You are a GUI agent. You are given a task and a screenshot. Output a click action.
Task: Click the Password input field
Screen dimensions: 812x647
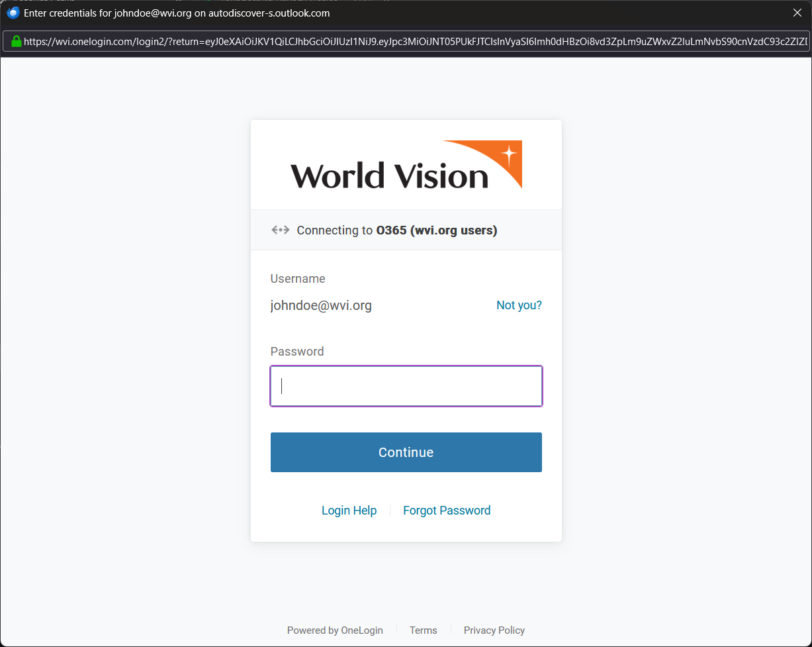tap(406, 386)
